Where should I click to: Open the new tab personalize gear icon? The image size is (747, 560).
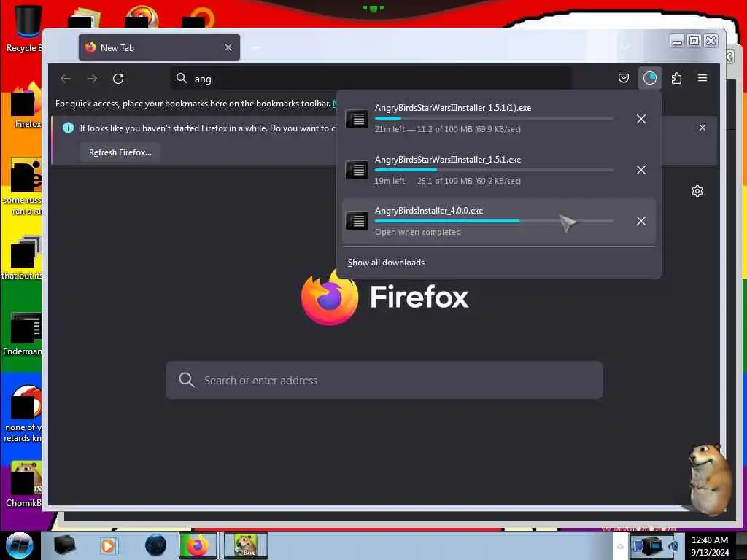coord(697,191)
